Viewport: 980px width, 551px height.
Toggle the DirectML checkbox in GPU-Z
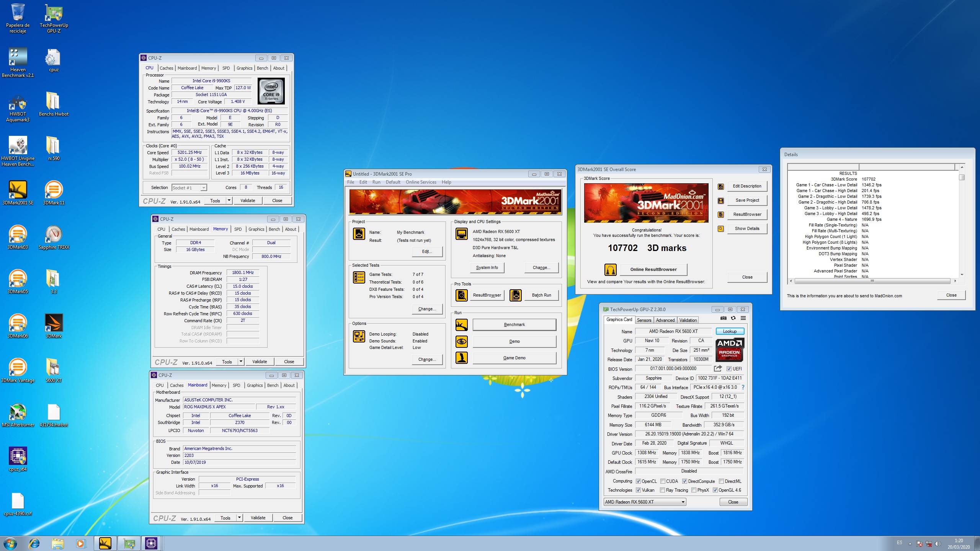721,481
